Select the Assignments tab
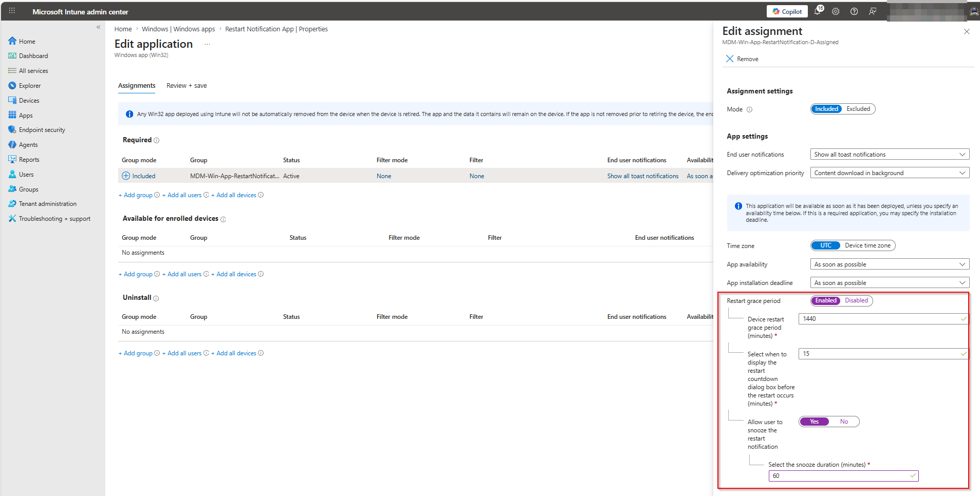Viewport: 980px width, 496px height. tap(137, 85)
